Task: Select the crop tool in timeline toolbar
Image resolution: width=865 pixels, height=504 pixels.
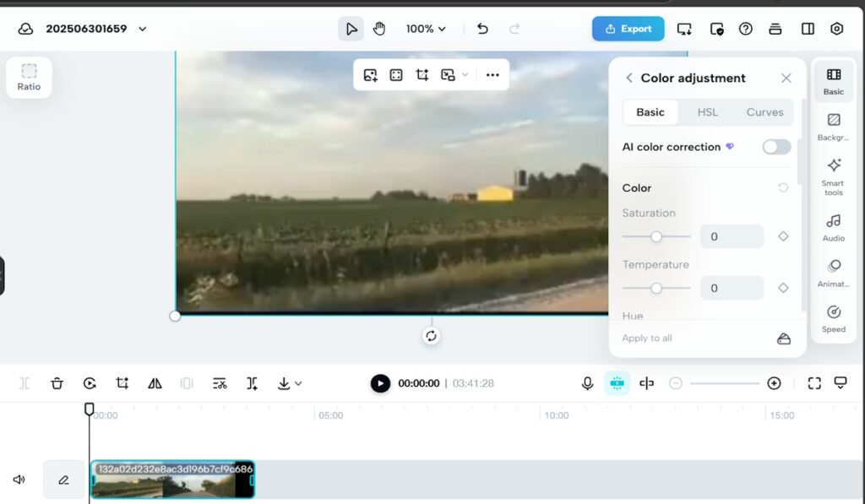Action: 122,383
